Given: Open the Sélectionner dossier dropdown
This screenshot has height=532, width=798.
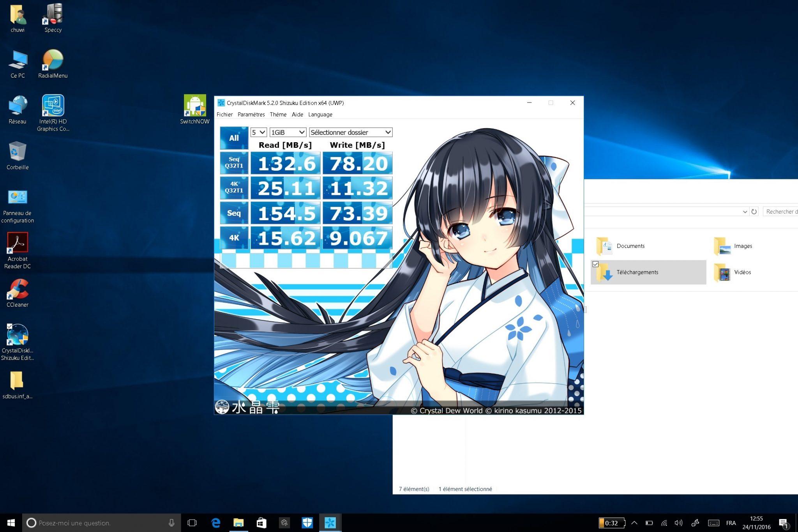Looking at the screenshot, I should pyautogui.click(x=350, y=133).
